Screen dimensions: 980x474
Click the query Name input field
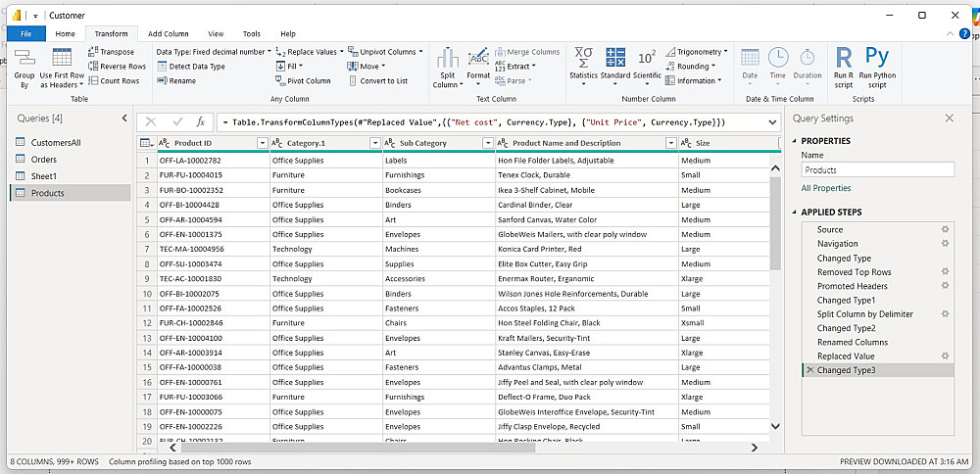click(877, 169)
